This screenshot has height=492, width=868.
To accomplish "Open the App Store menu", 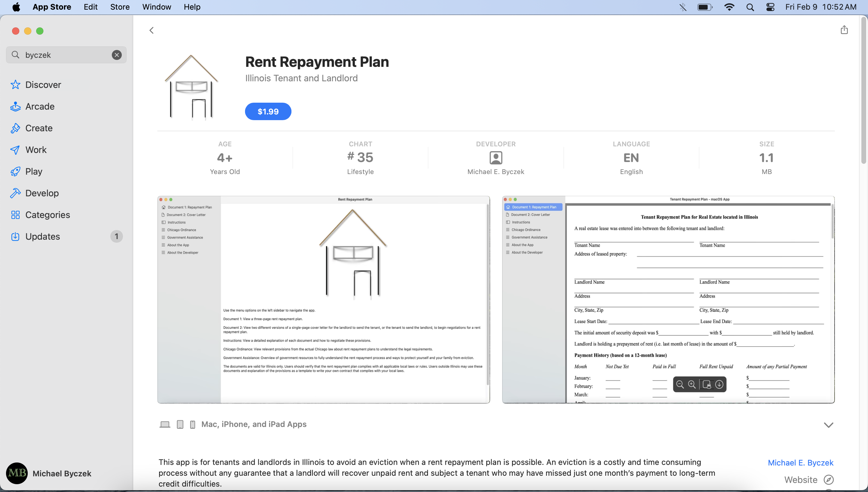I will pyautogui.click(x=52, y=7).
